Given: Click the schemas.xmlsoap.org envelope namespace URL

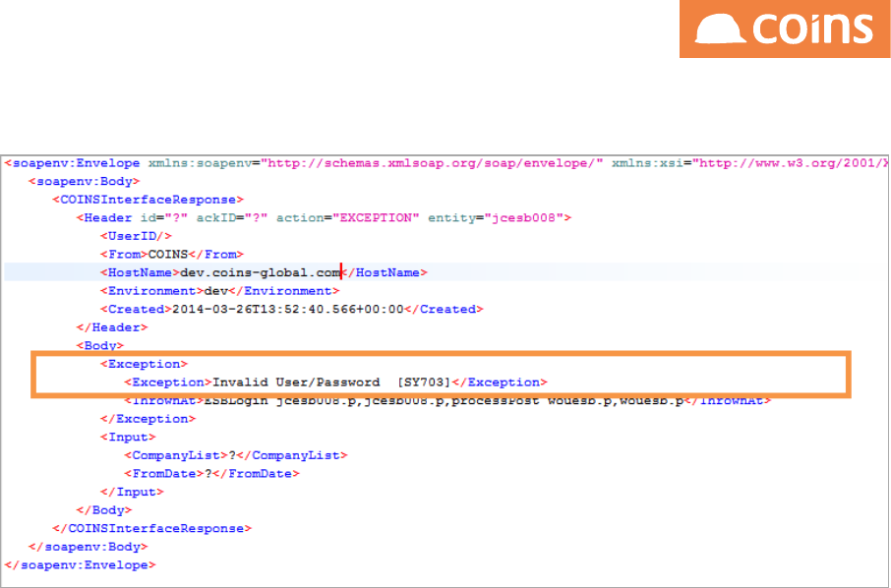Looking at the screenshot, I should (432, 163).
